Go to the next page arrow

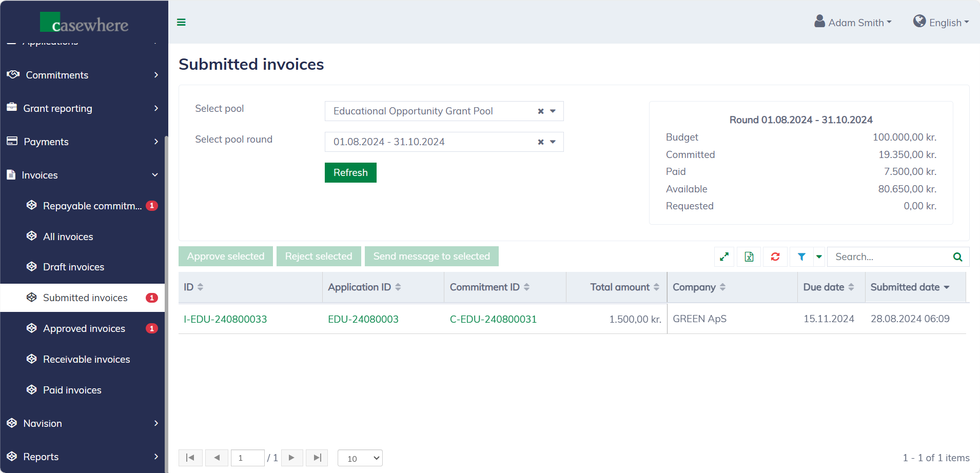pyautogui.click(x=291, y=458)
